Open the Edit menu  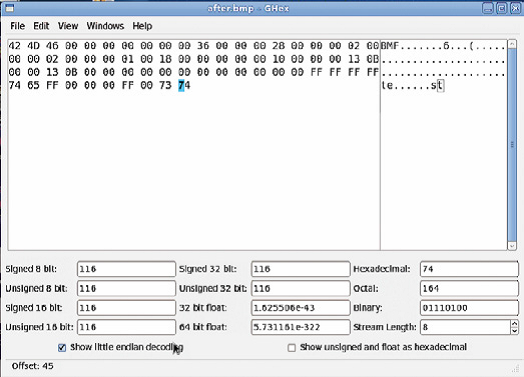coord(41,26)
